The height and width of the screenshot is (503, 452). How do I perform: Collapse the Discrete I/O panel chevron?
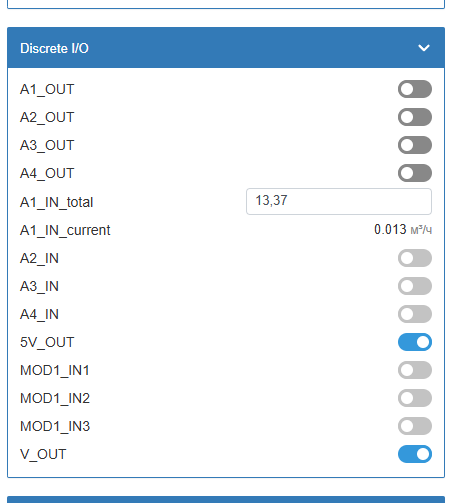(424, 48)
